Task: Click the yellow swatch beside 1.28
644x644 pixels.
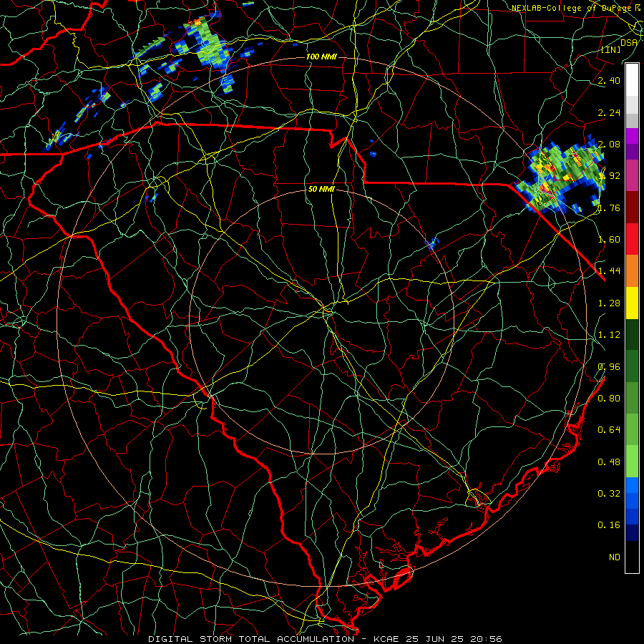Action: coord(632,303)
